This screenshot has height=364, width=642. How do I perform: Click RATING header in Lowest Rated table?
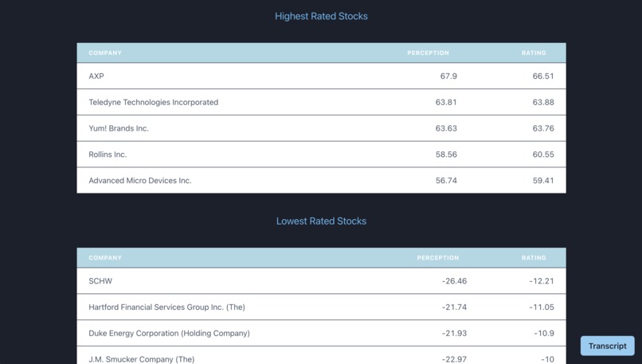[534, 258]
